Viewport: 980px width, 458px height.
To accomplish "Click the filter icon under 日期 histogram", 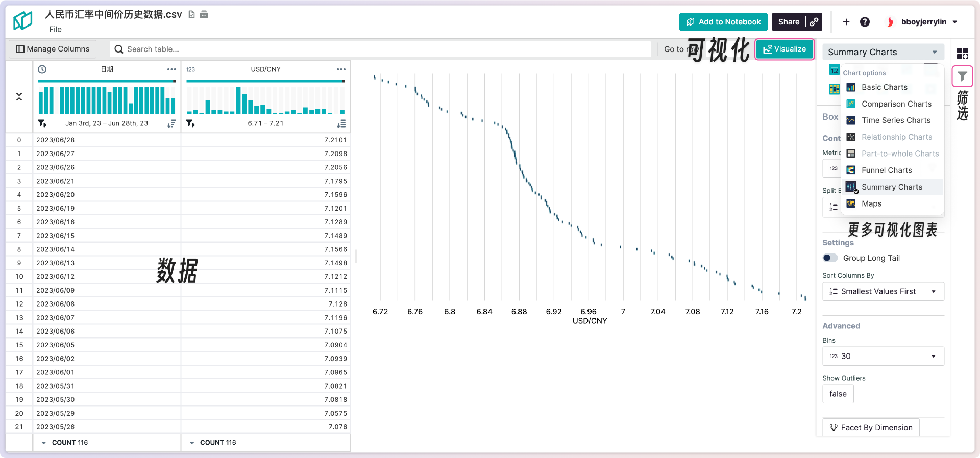I will tap(42, 123).
